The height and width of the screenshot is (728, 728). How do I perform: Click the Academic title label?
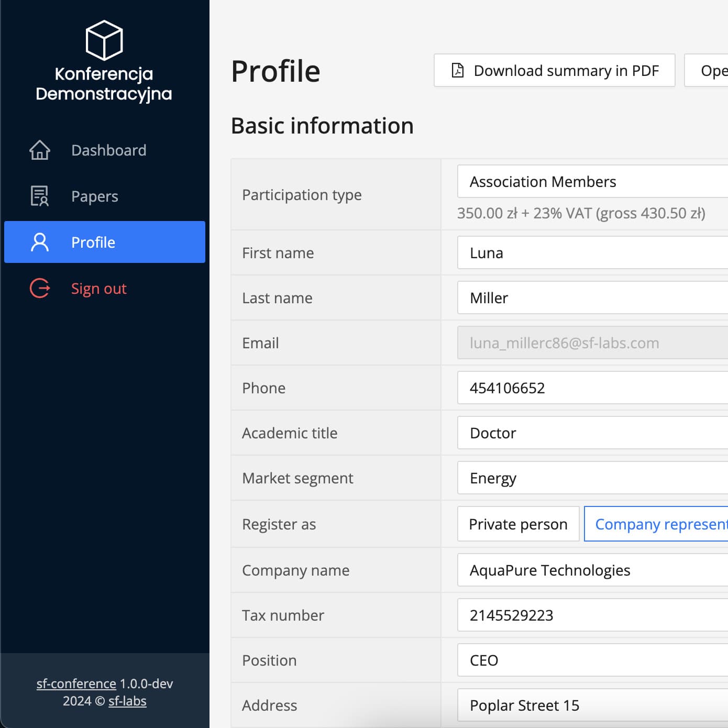coord(290,433)
